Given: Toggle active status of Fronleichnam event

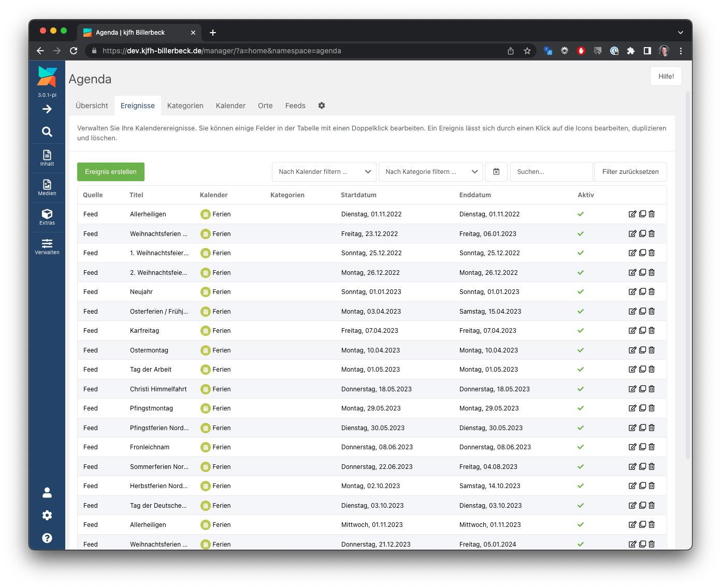Looking at the screenshot, I should pos(581,447).
